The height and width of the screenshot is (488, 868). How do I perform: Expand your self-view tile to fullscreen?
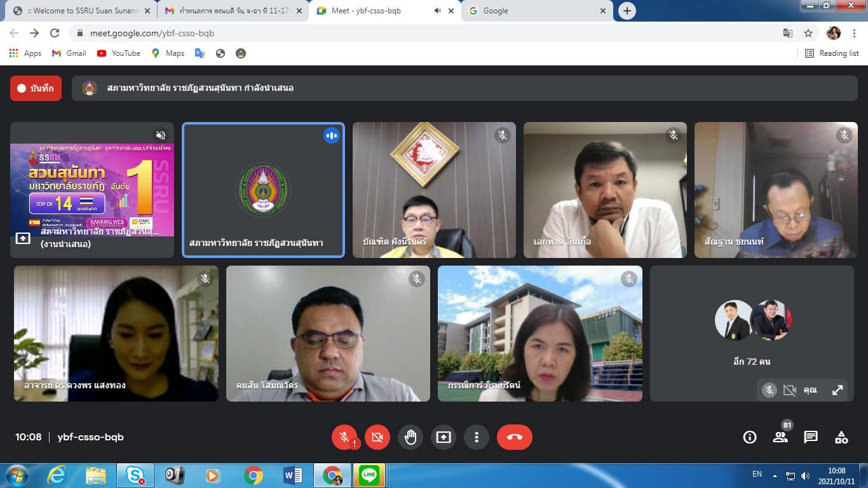pyautogui.click(x=837, y=390)
